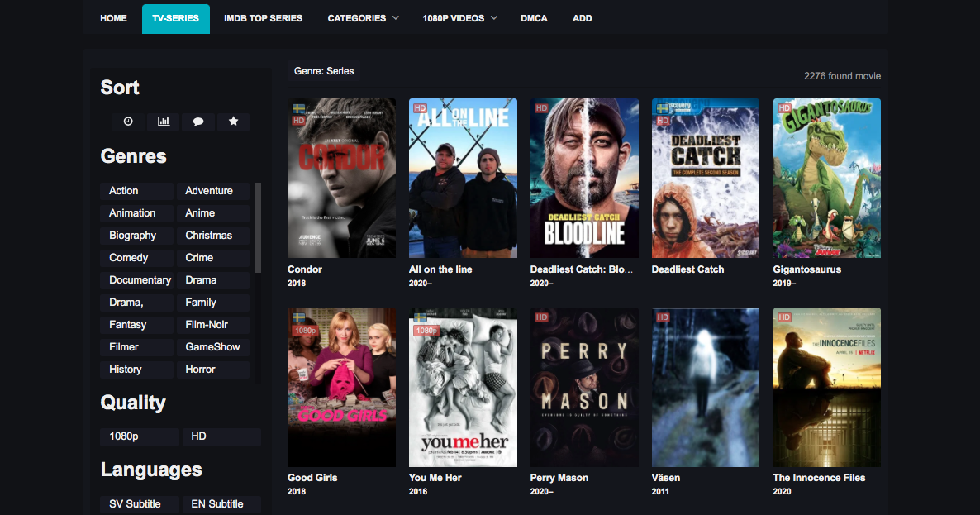Sort by latest using the clock icon
The width and height of the screenshot is (980, 515).
[x=128, y=122]
